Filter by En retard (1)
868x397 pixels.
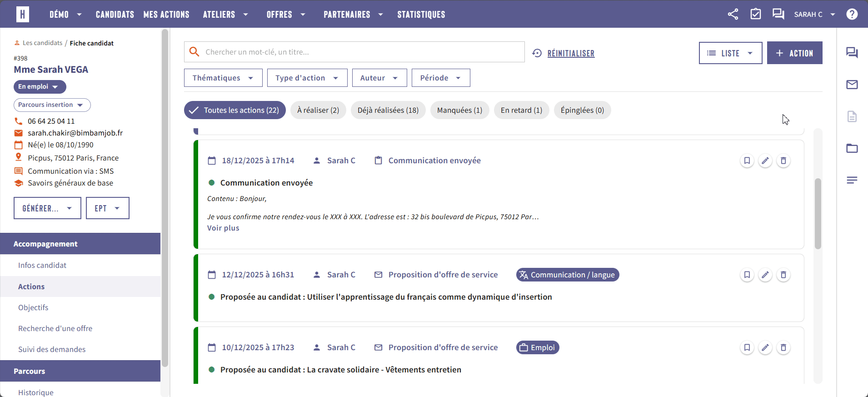[x=522, y=110]
